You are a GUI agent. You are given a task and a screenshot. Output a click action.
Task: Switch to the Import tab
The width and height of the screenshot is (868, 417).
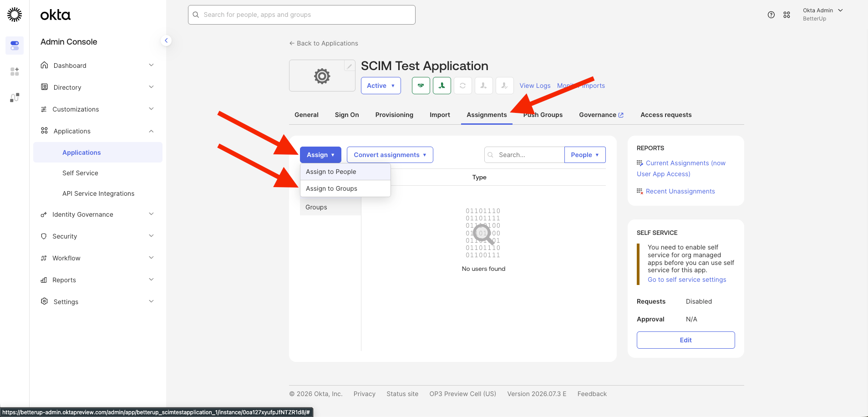(440, 115)
